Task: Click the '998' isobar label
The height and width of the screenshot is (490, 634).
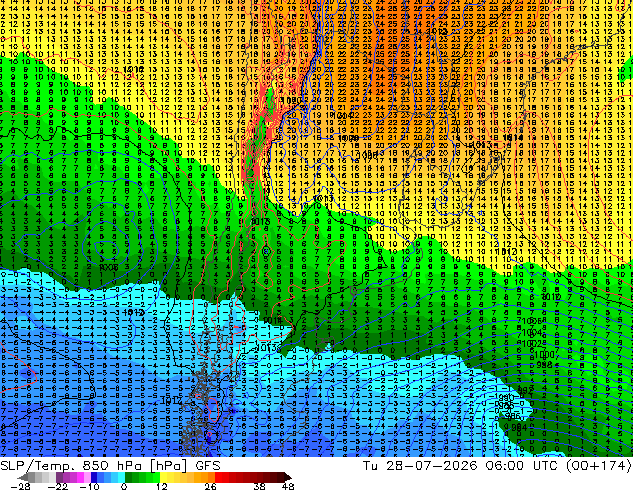Action: [x=545, y=365]
